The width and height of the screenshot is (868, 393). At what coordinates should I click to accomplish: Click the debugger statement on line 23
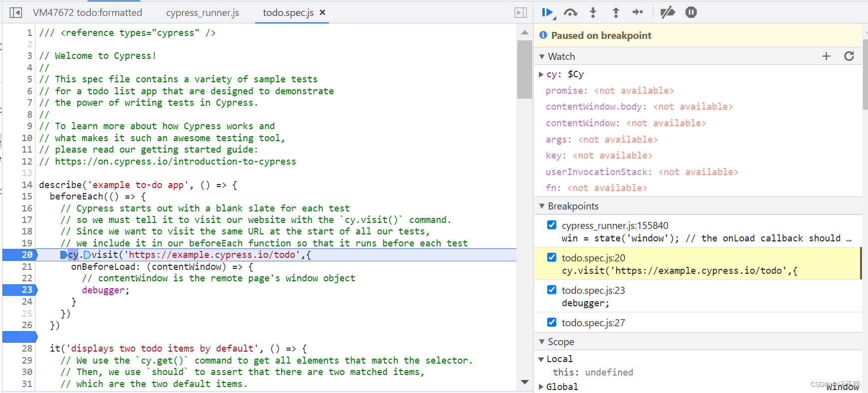(103, 290)
